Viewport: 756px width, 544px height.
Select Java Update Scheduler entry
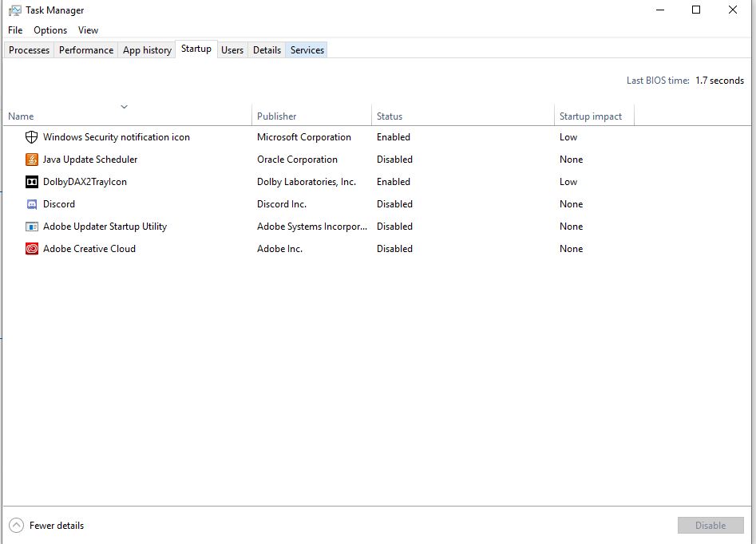tap(377, 160)
